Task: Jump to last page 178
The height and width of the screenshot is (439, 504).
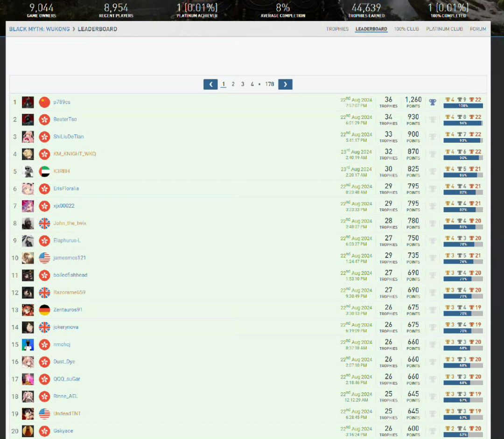Action: coord(269,84)
